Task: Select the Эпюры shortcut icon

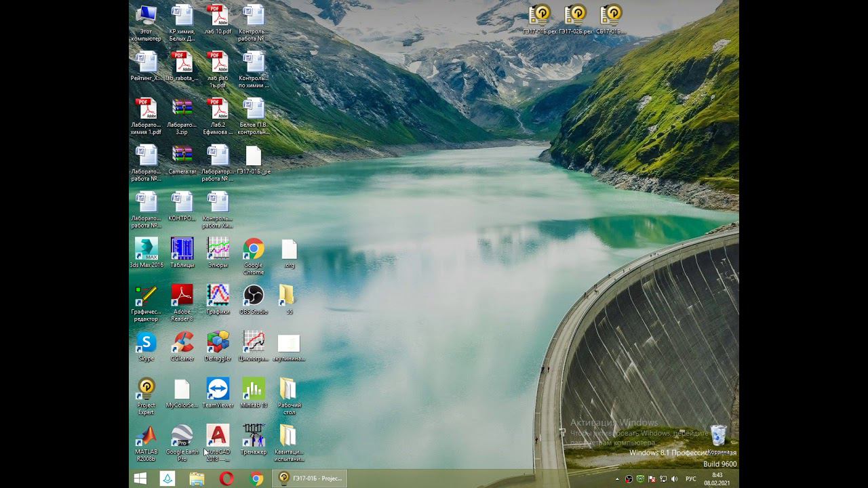Action: pyautogui.click(x=218, y=253)
